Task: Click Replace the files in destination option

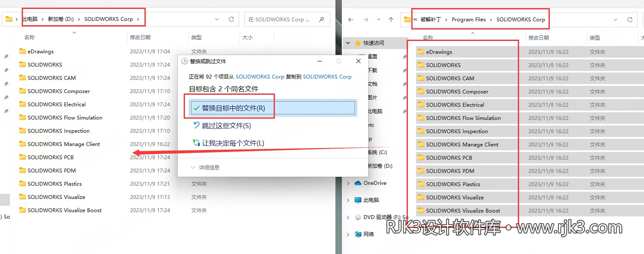Action: [x=272, y=108]
